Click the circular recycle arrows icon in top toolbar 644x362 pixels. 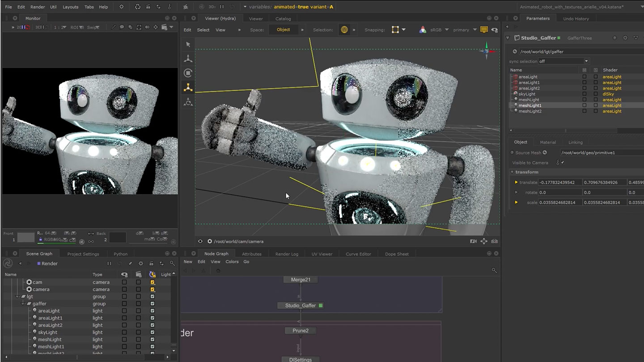point(137,7)
